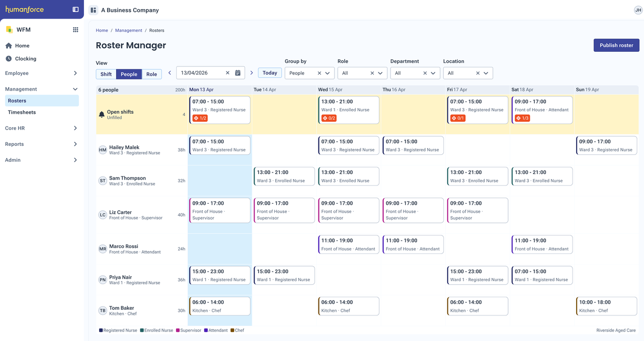The height and width of the screenshot is (341, 644).
Task: Clear the date field with the X icon
Action: tap(227, 73)
